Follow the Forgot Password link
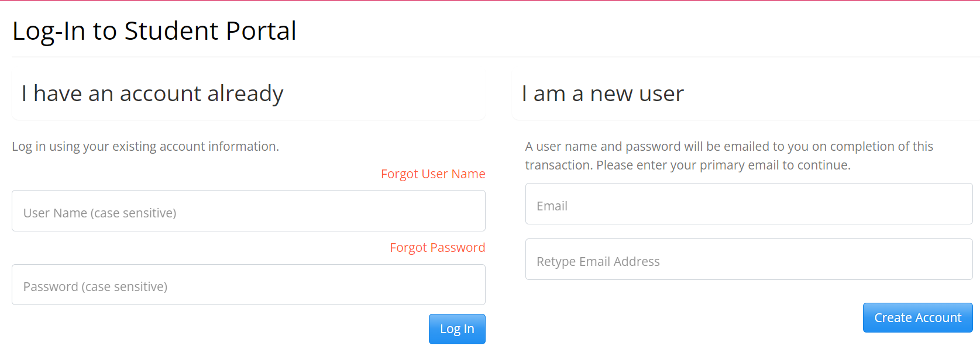980x353 pixels. coord(437,248)
